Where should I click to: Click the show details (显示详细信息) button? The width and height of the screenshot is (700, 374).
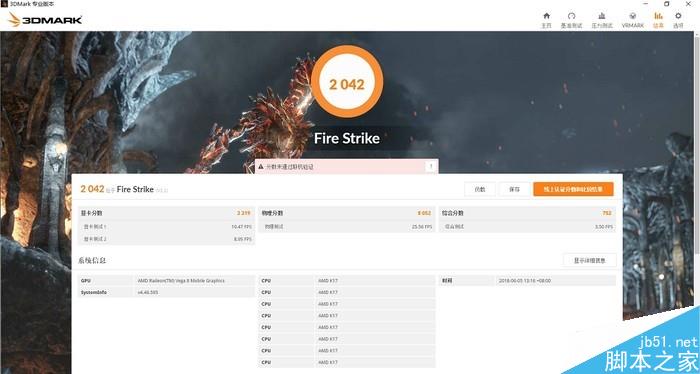[589, 260]
